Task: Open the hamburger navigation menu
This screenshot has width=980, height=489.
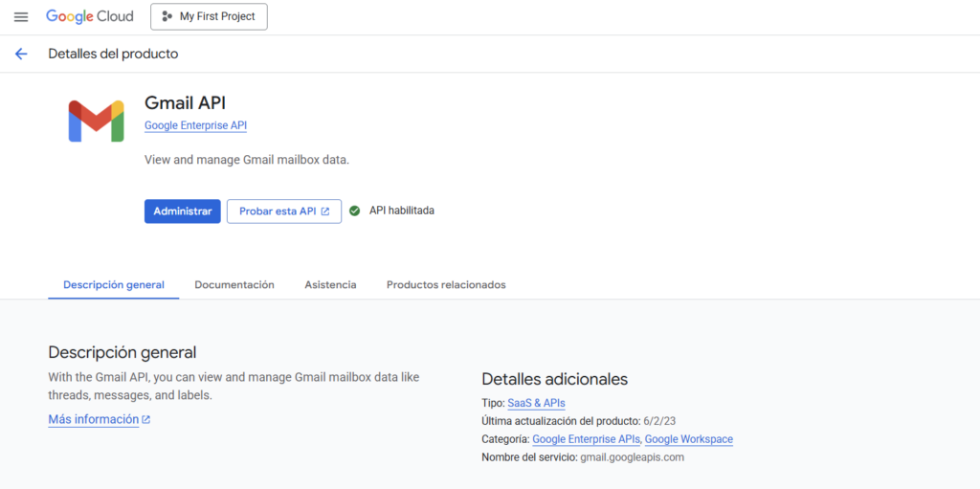Action: tap(21, 17)
